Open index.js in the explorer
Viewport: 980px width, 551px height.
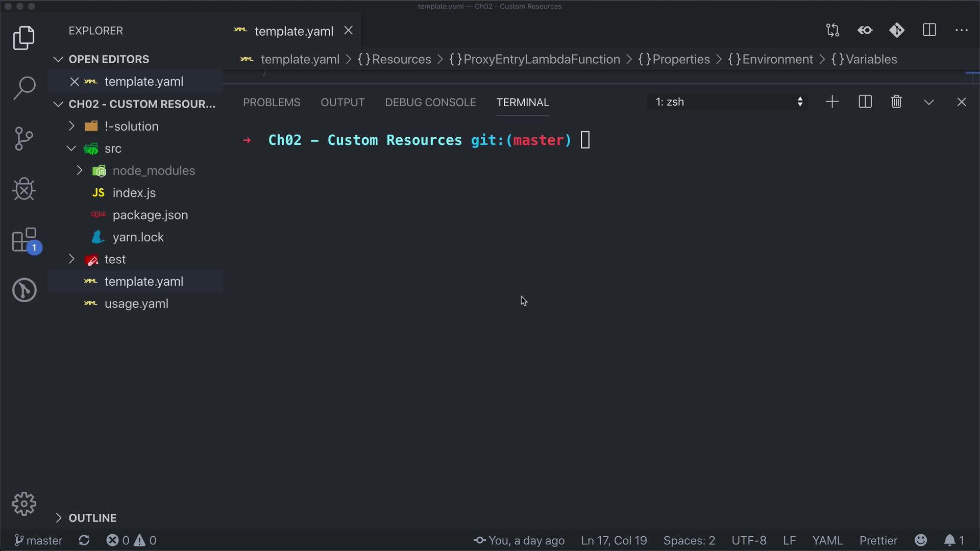tap(134, 193)
